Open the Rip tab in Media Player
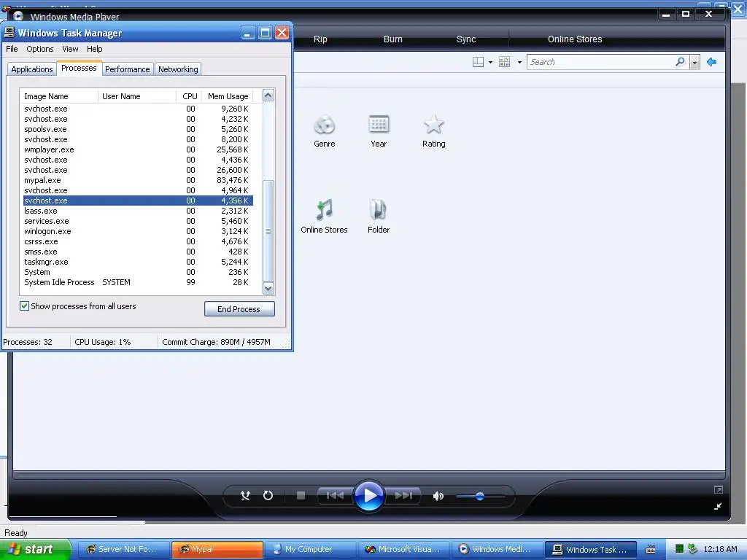 [x=320, y=39]
